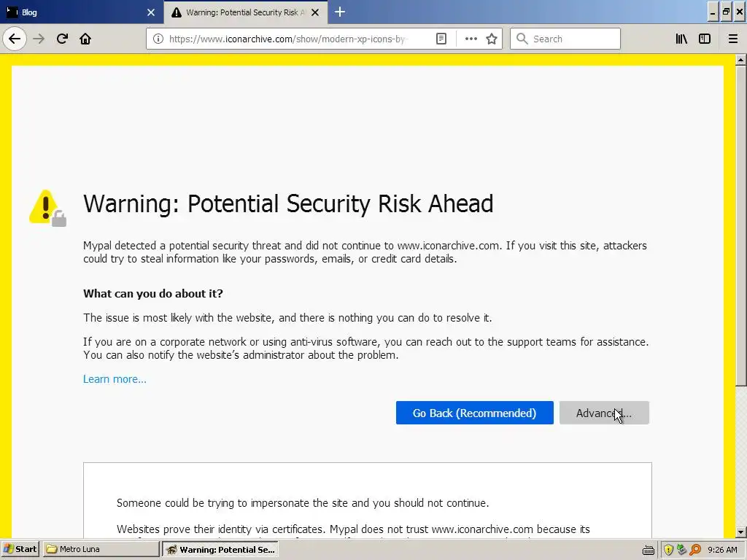Bookmark this page with the star

click(492, 39)
